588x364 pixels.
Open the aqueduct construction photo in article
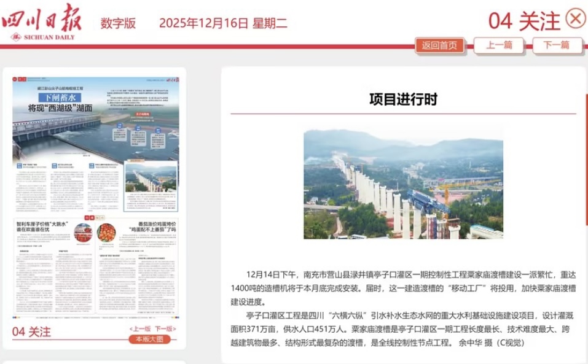pos(403,182)
